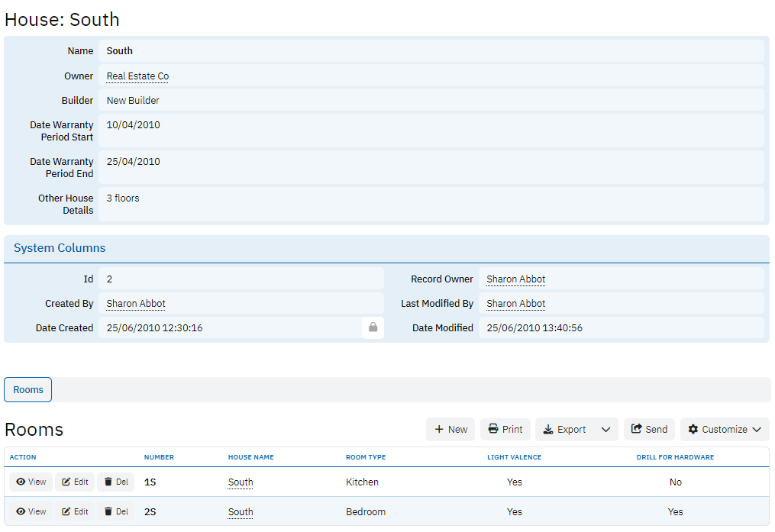Switch to the Rooms tab
Viewport: 775px width, 532px height.
pyautogui.click(x=28, y=389)
